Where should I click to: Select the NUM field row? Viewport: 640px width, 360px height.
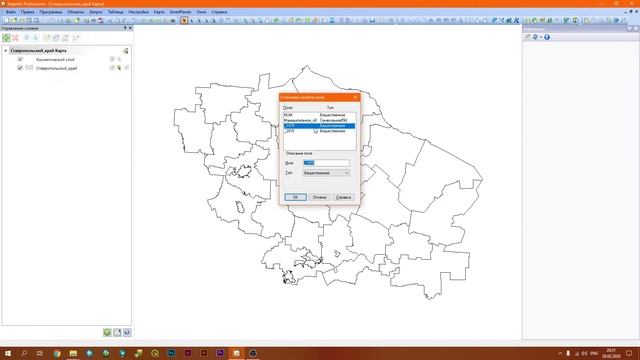coord(319,115)
